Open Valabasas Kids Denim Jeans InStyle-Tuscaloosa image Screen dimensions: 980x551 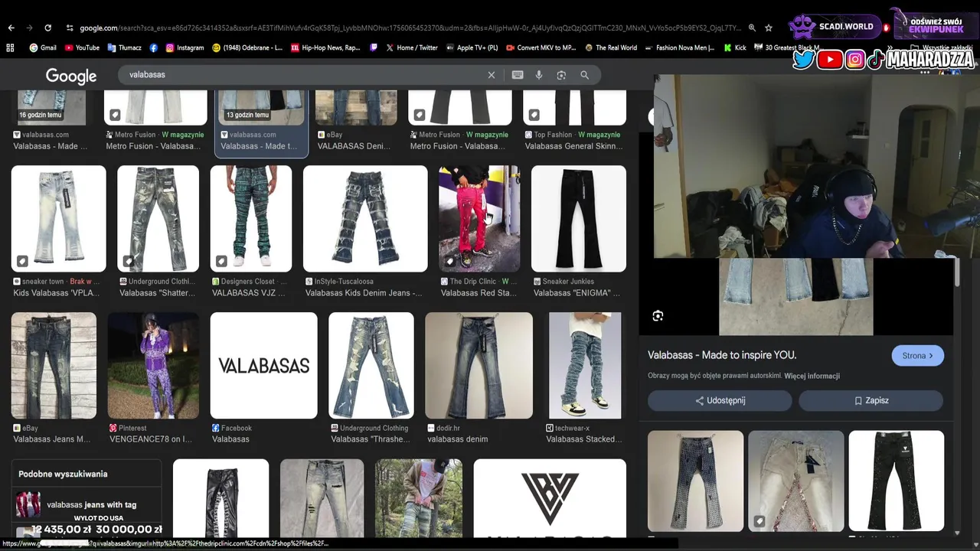pyautogui.click(x=365, y=219)
